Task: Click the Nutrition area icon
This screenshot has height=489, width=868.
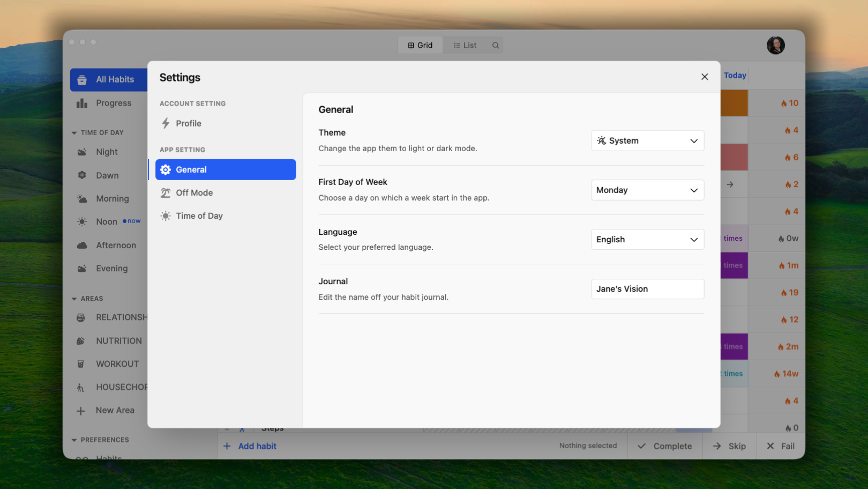Action: 81,340
